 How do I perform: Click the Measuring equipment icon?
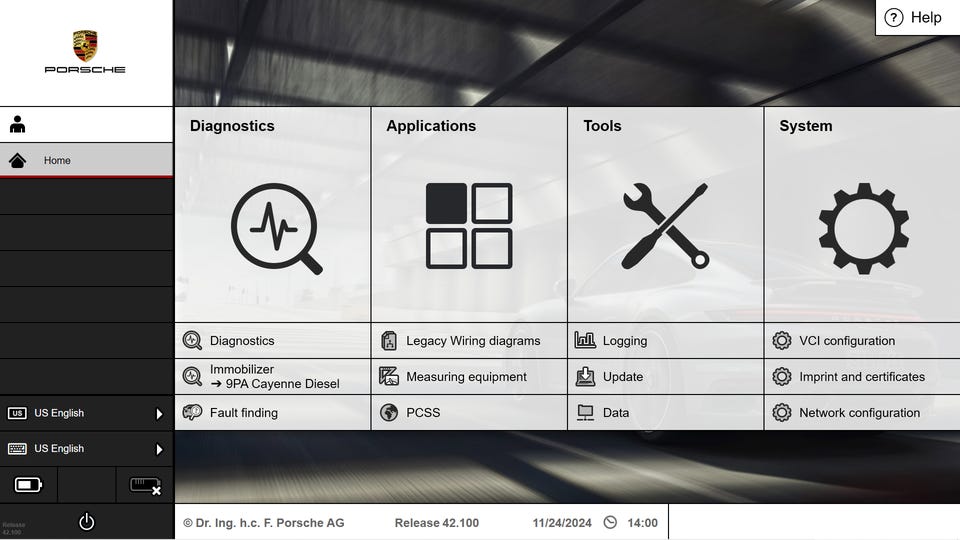pos(389,376)
